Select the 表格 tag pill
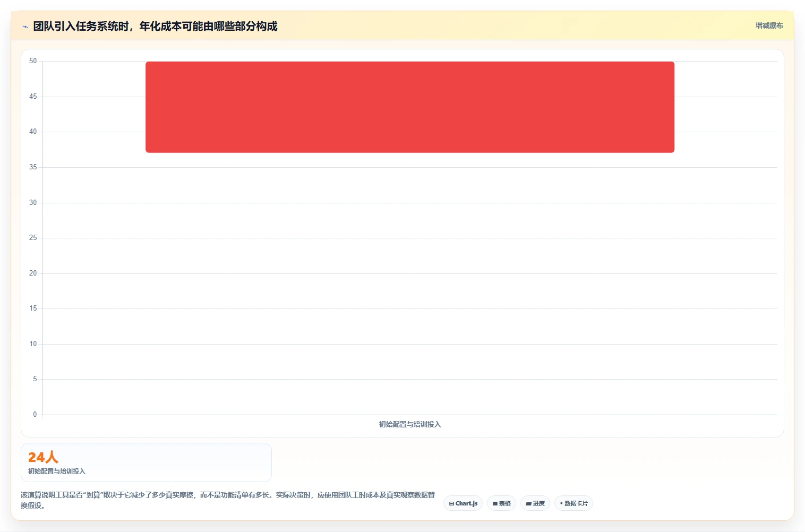 501,503
